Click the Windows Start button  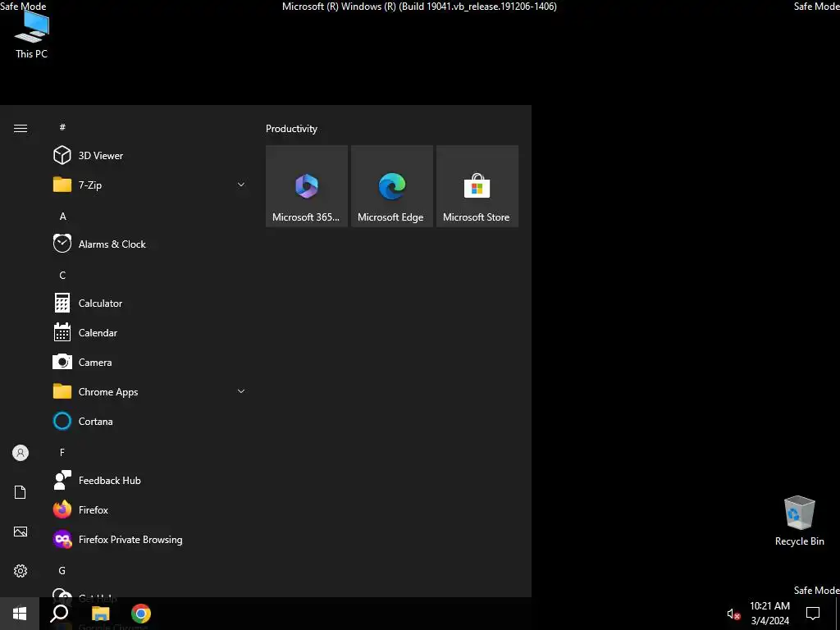(x=20, y=614)
